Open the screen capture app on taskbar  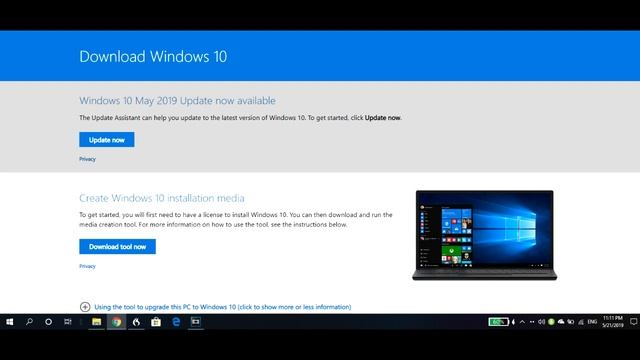pos(196,322)
